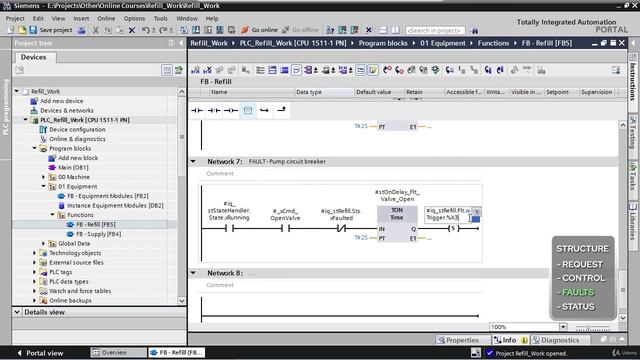This screenshot has width=640, height=360.
Task: Collapse the 01 Equipment folder
Action: pyautogui.click(x=44, y=187)
